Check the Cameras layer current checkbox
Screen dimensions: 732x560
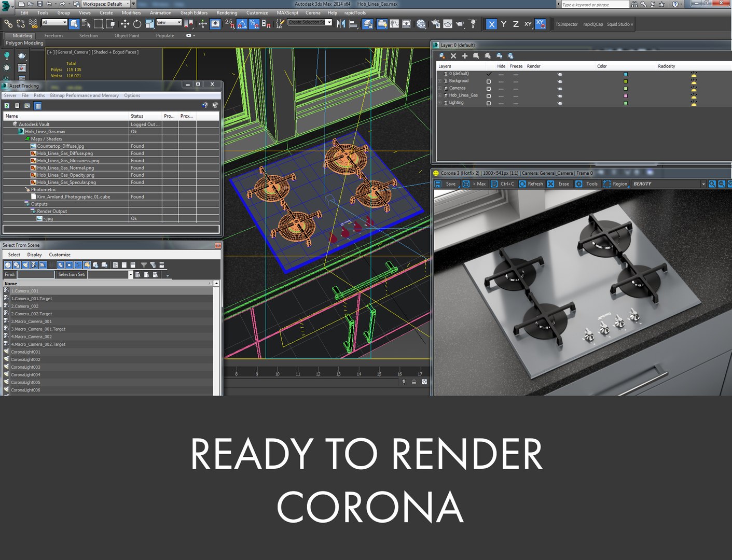coord(489,89)
